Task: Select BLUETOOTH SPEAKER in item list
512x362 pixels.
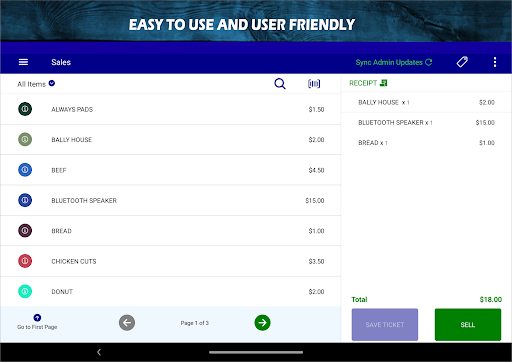Action: [x=170, y=200]
